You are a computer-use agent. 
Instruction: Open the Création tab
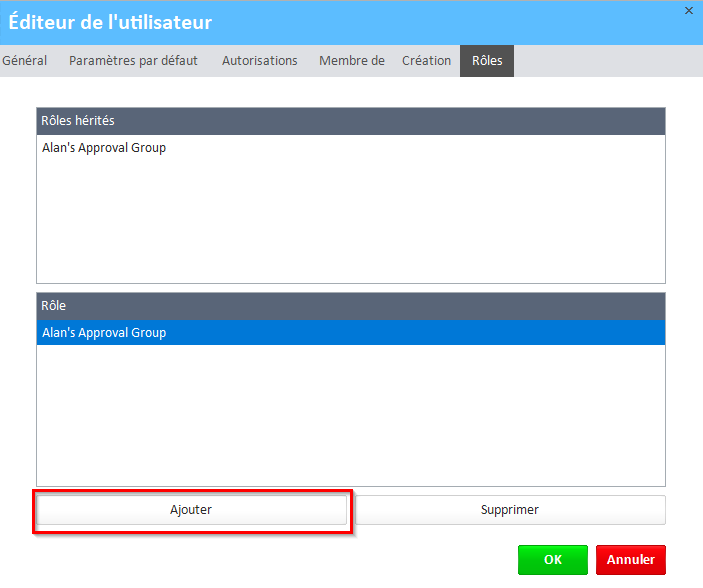426,61
